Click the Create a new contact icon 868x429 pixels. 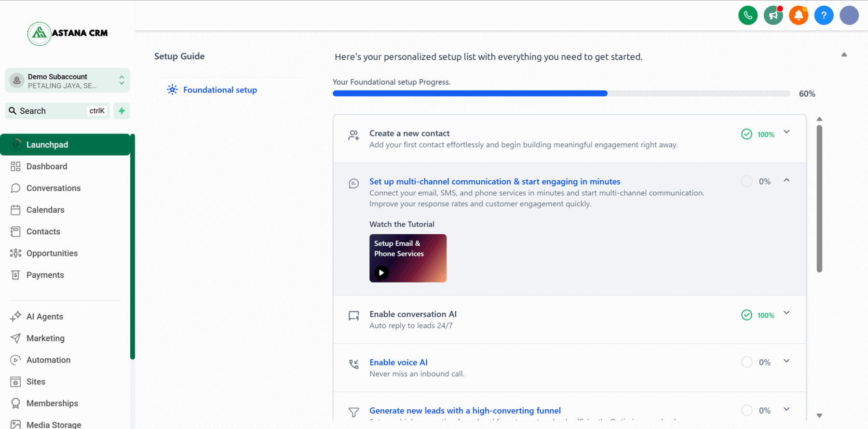point(354,135)
